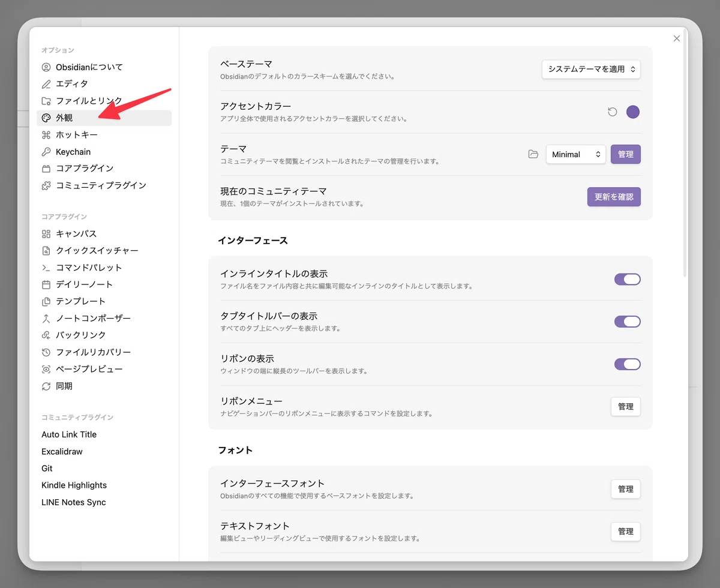This screenshot has width=720, height=588.
Task: Open the 同期 plugin settings
Action: [x=104, y=386]
